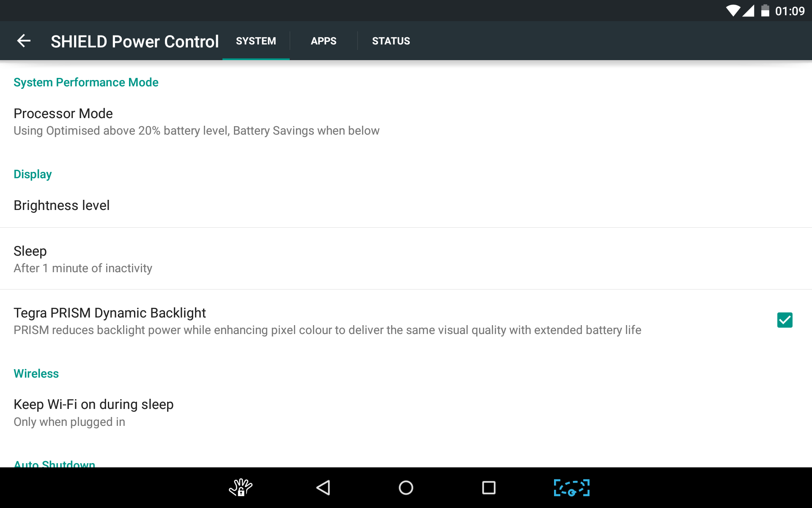Screen dimensions: 812x508
Task: Select the SYSTEM tab
Action: (x=256, y=41)
